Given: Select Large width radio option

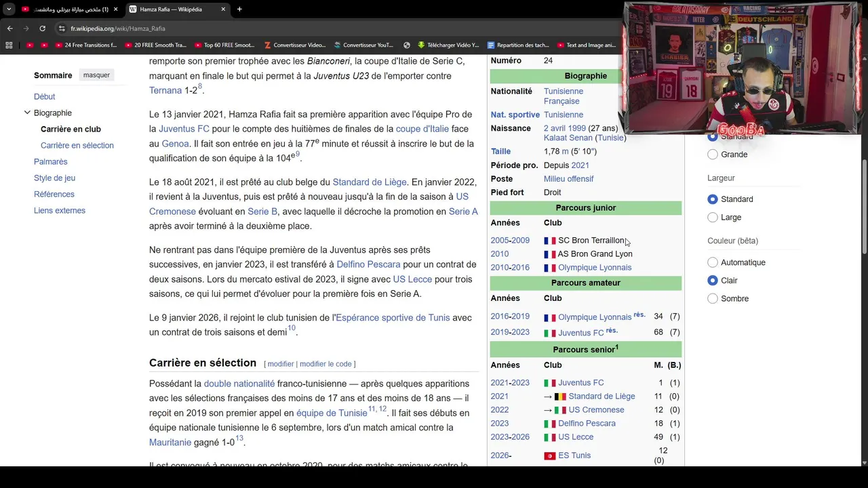Looking at the screenshot, I should point(713,218).
